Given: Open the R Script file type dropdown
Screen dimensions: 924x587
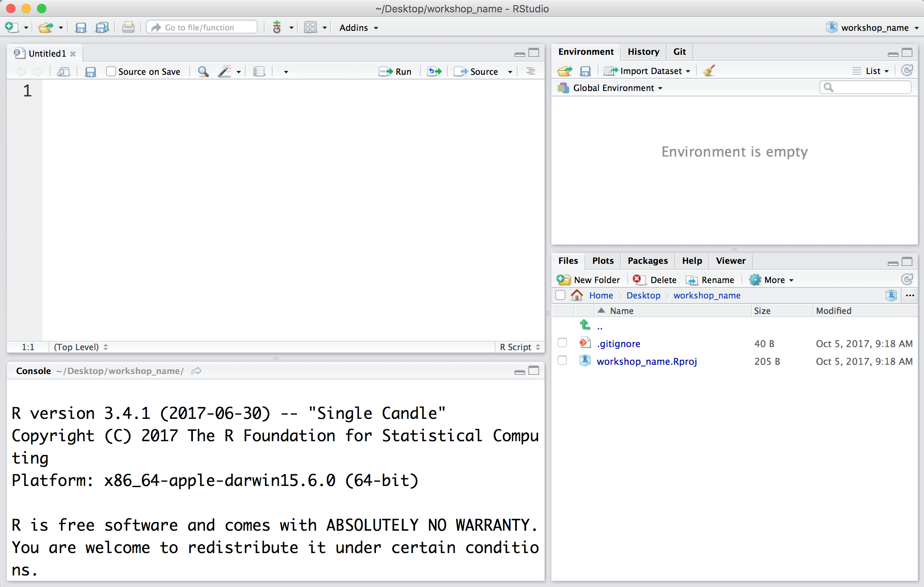Looking at the screenshot, I should click(519, 347).
